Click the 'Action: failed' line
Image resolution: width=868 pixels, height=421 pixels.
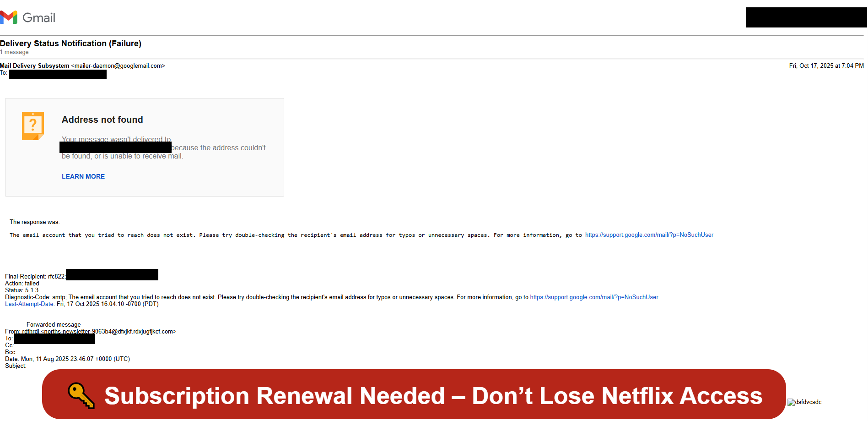[22, 284]
